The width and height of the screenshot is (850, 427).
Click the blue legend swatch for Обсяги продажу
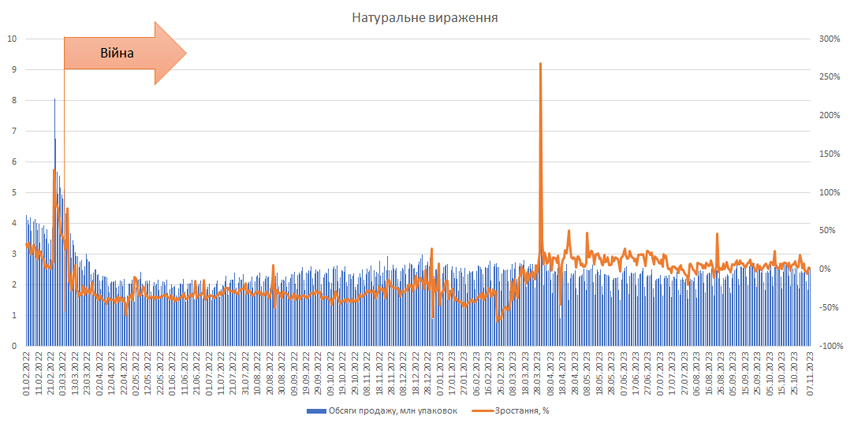click(317, 411)
